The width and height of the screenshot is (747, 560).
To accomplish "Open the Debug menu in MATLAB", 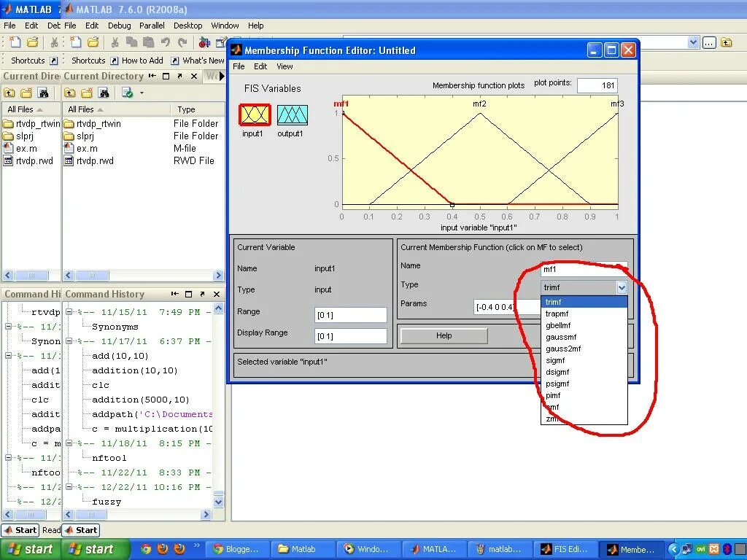I will 119,26.
